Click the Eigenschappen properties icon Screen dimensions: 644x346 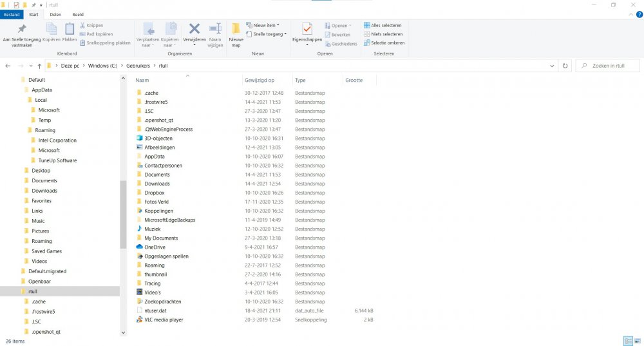point(307,29)
